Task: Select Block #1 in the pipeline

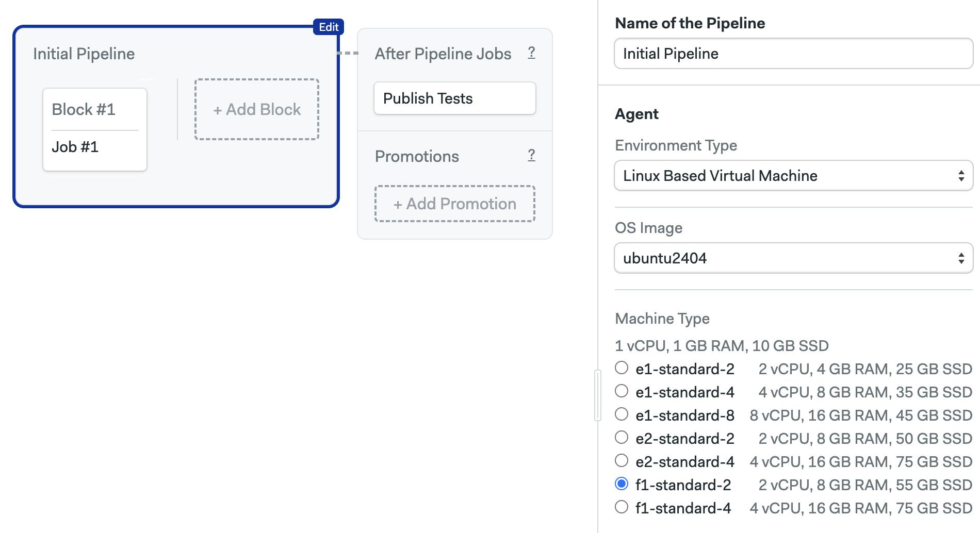Action: point(84,109)
